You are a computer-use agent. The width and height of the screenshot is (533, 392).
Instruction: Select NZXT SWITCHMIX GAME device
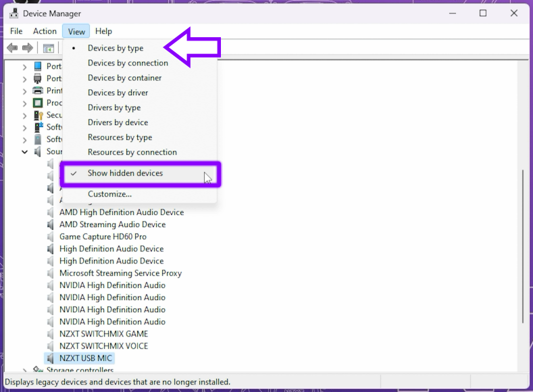click(x=103, y=334)
